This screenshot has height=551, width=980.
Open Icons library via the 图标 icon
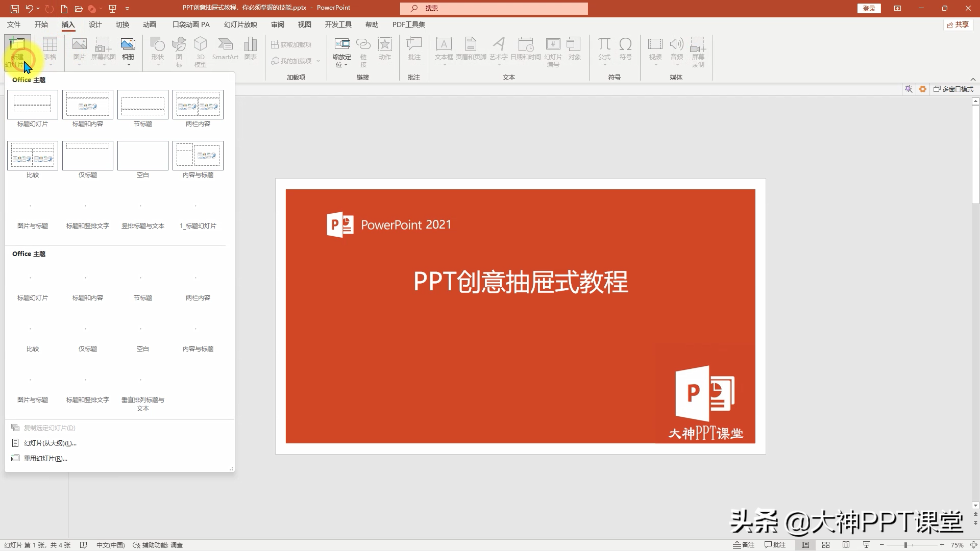point(179,52)
